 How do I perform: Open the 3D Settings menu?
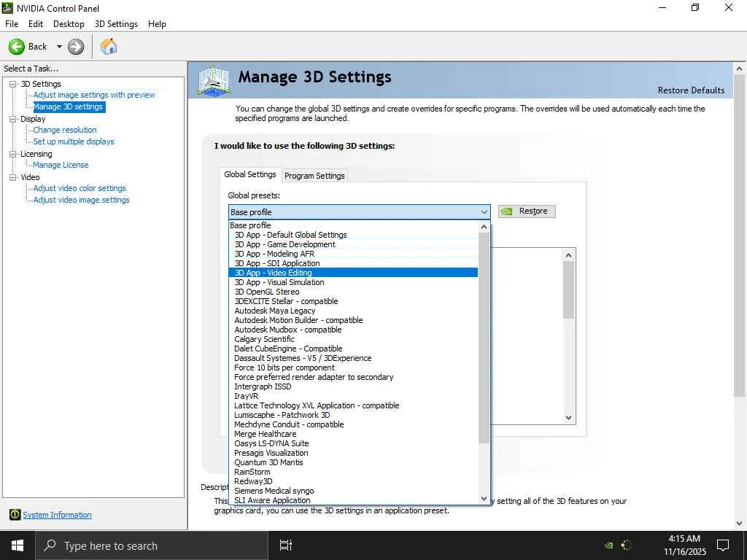[x=116, y=24]
